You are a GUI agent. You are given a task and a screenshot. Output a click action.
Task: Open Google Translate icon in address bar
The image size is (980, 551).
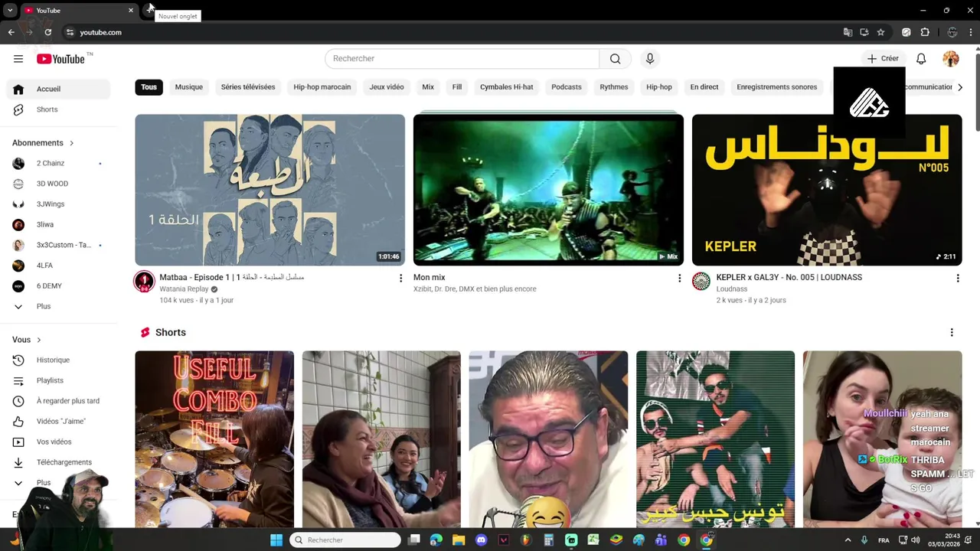(x=848, y=32)
